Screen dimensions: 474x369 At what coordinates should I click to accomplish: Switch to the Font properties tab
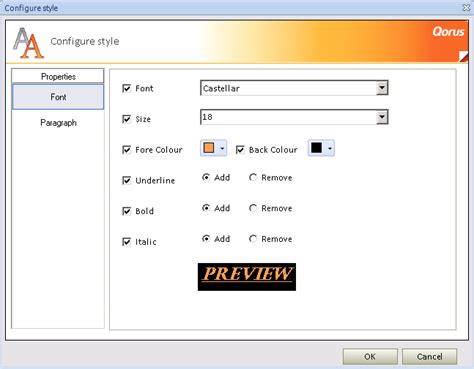click(x=58, y=97)
